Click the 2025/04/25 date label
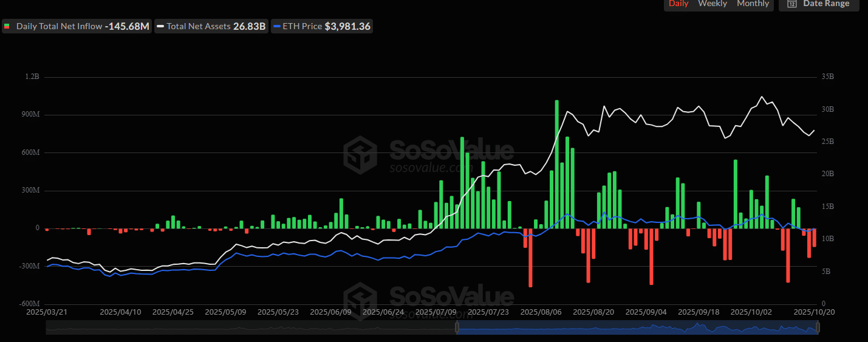868x342 pixels. (173, 312)
